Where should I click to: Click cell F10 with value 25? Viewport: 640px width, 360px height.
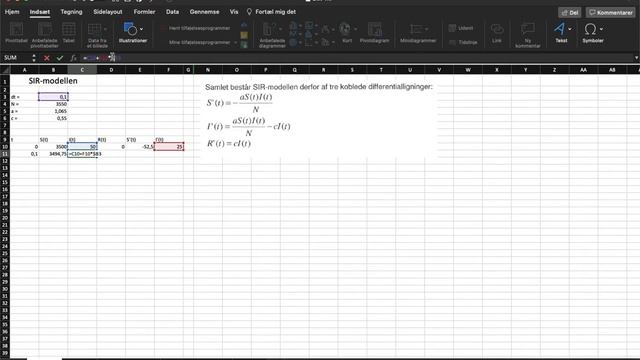169,147
